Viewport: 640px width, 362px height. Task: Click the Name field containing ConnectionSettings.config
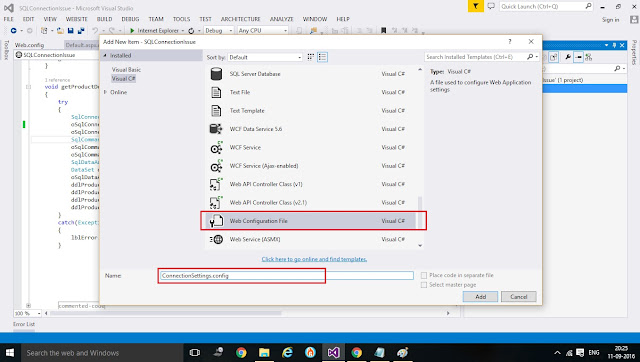pyautogui.click(x=286, y=276)
